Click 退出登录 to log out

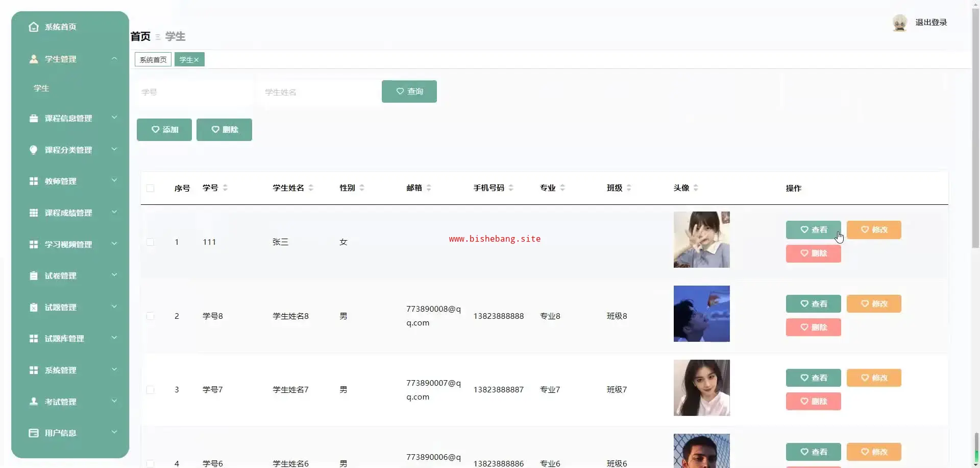pyautogui.click(x=931, y=22)
